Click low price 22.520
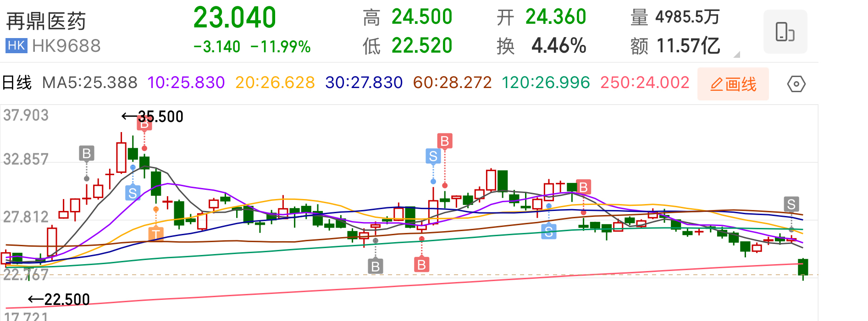The width and height of the screenshot is (868, 321). pos(422,46)
